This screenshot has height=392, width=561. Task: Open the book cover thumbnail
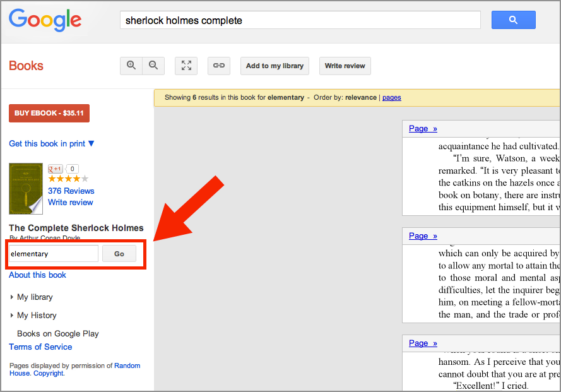coord(26,189)
